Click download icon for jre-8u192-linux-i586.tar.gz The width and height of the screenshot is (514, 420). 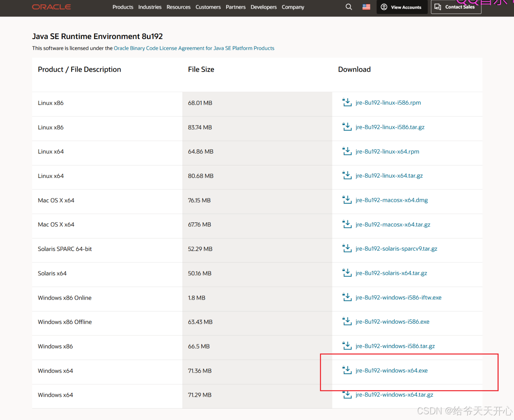pyautogui.click(x=347, y=127)
